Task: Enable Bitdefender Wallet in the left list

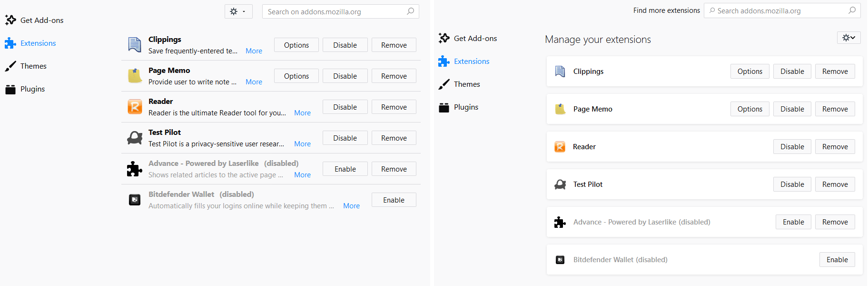Action: tap(394, 200)
